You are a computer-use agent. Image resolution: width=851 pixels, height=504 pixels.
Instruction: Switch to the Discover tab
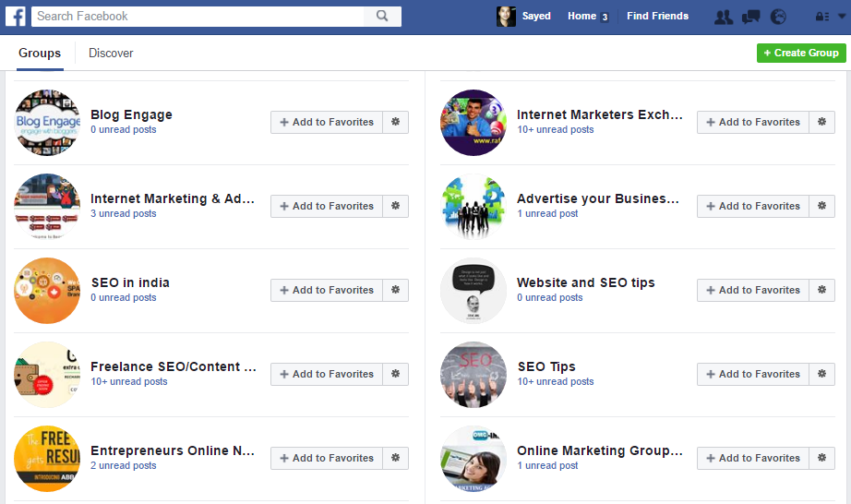coord(111,54)
